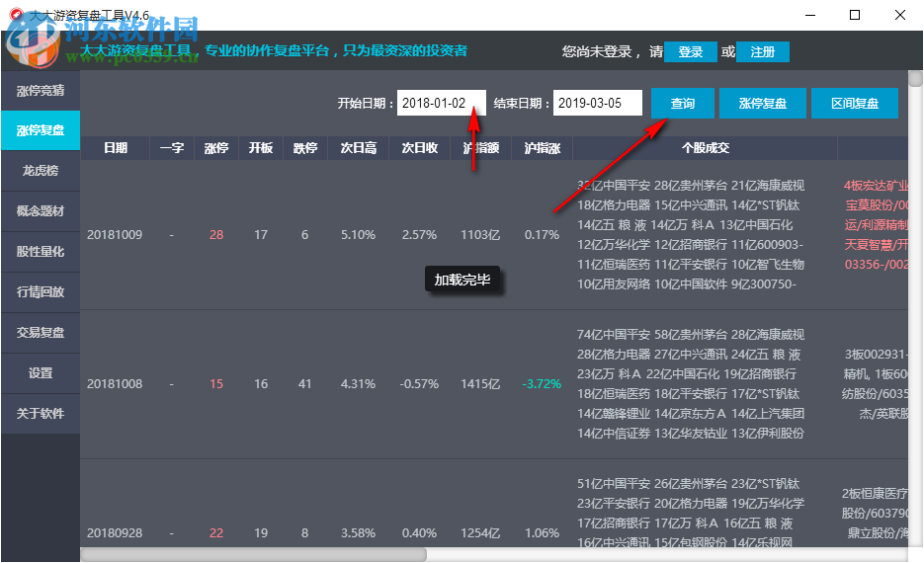
Task: Click the 1415亿 turnover value
Action: [480, 384]
